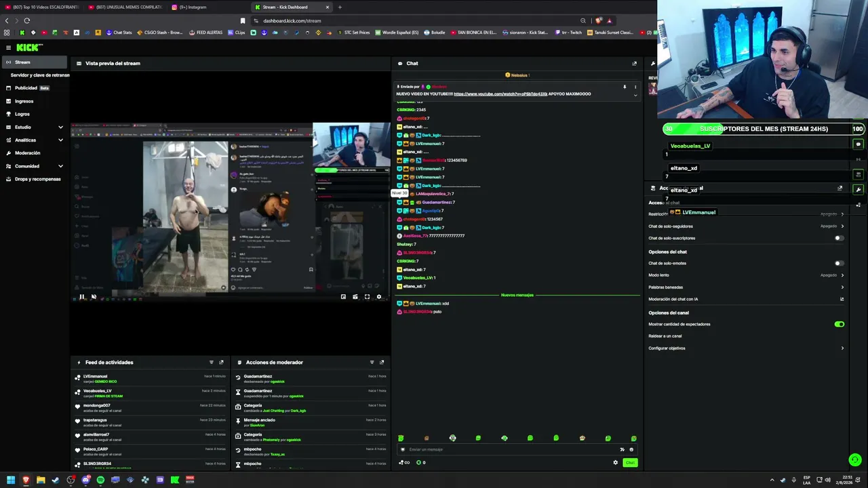The image size is (868, 488).
Task: Open the chat settings gear icon
Action: coord(616,462)
